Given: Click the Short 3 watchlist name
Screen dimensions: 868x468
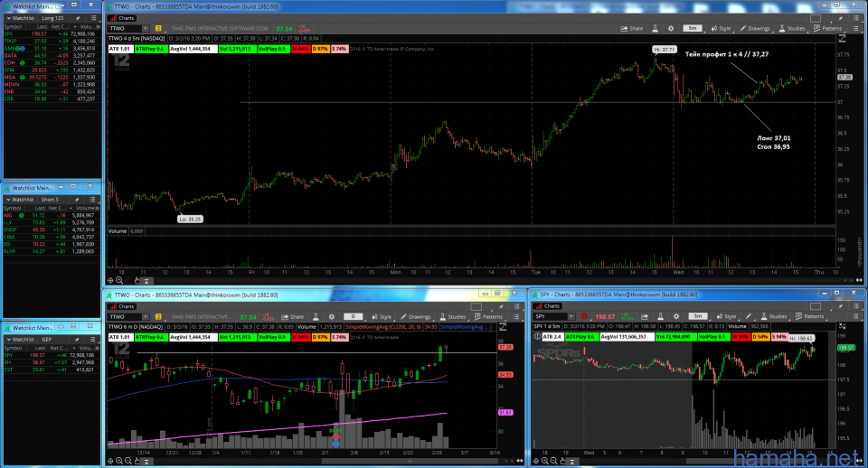Looking at the screenshot, I should click(x=49, y=200).
